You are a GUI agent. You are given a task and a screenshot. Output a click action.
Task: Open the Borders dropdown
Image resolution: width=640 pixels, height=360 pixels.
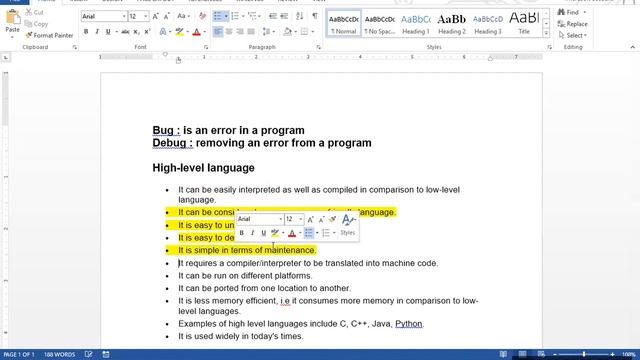point(313,31)
